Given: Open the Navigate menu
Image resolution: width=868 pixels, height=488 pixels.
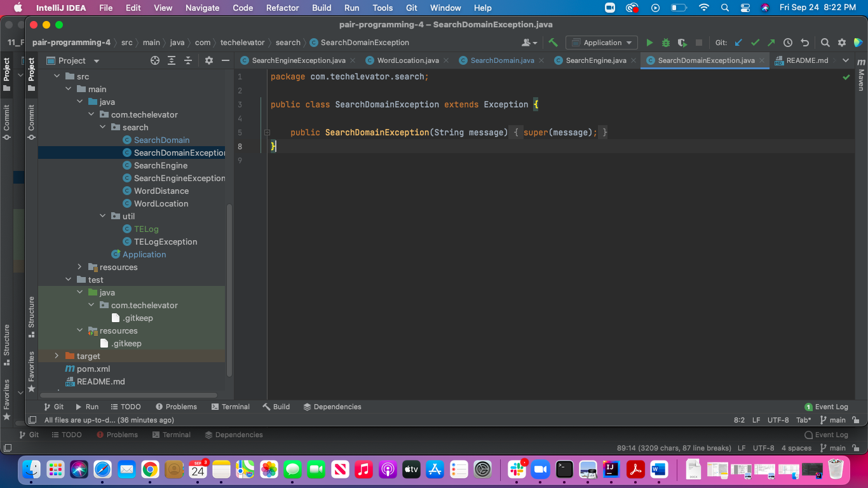Looking at the screenshot, I should 202,8.
